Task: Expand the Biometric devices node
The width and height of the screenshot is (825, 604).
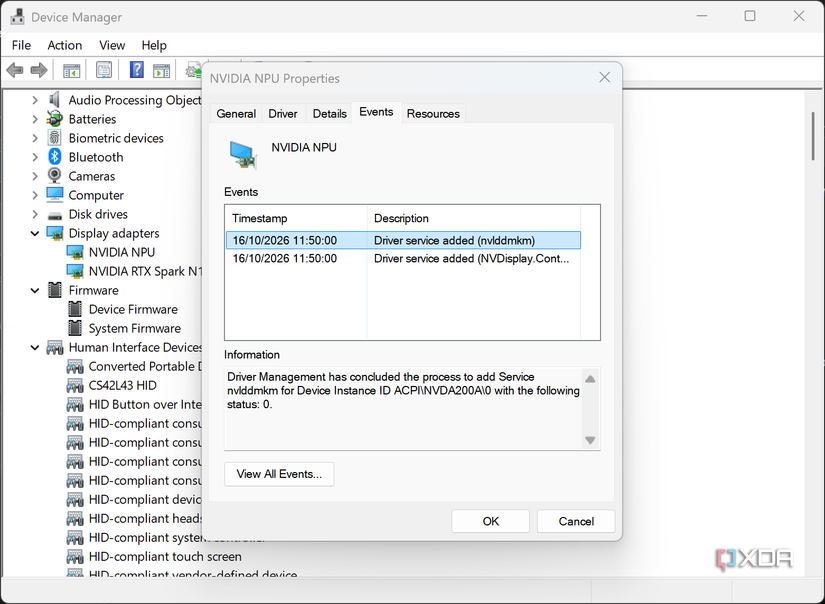Action: [x=35, y=138]
